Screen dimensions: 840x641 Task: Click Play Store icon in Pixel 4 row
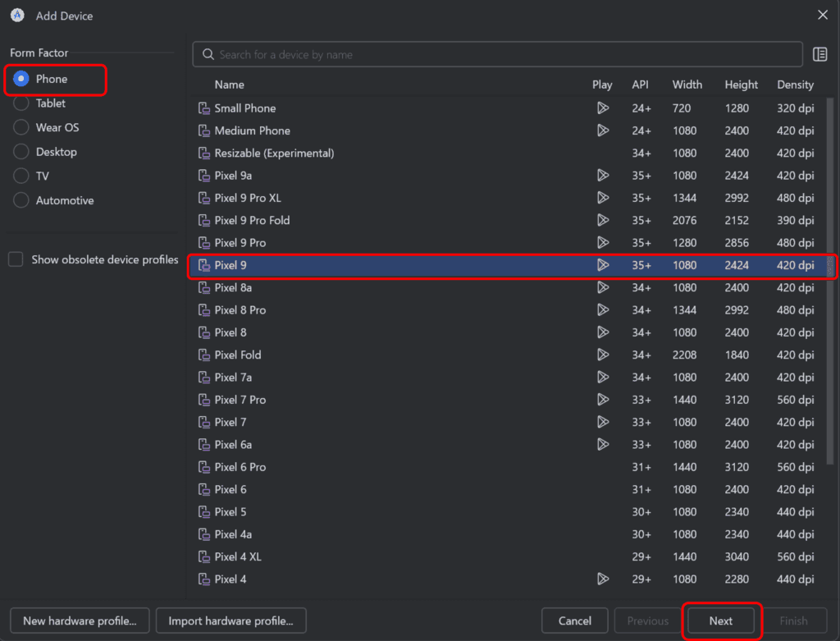coord(603,579)
